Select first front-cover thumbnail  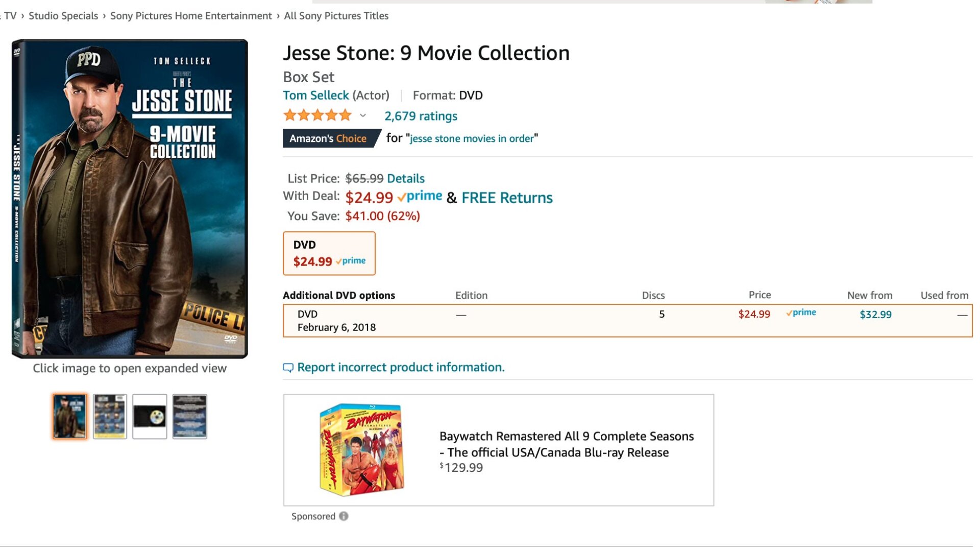[x=70, y=416]
